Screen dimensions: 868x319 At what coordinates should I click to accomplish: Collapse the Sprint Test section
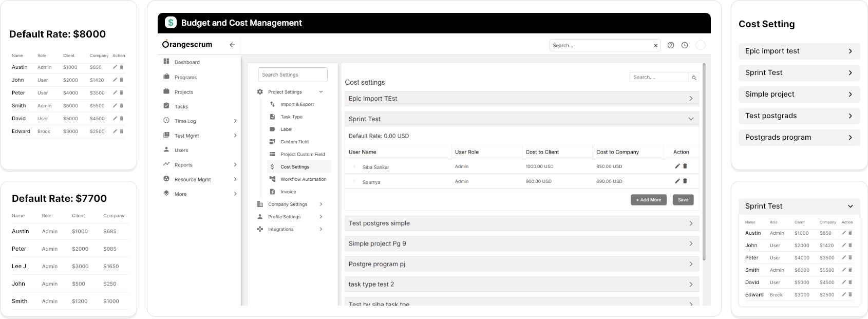pyautogui.click(x=691, y=119)
